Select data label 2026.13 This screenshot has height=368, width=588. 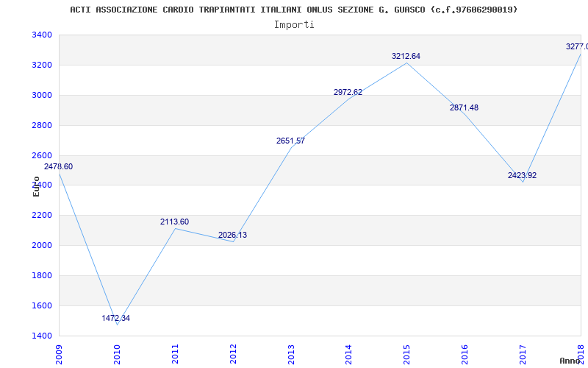[232, 235]
